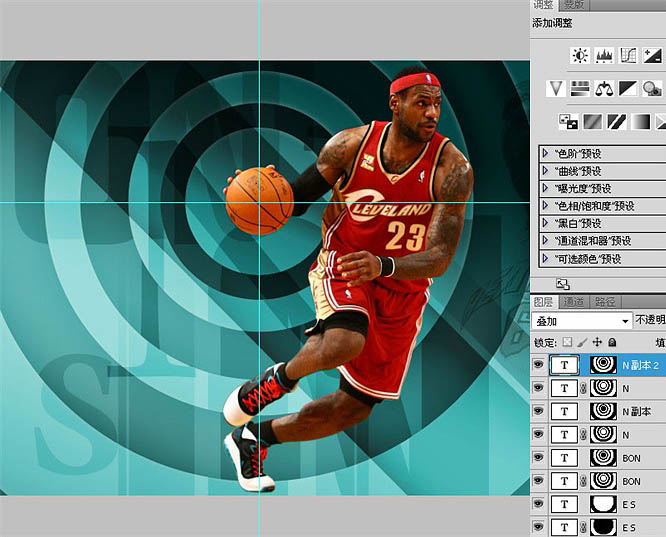Click the mask thumbnail of N 副本 layer

pyautogui.click(x=603, y=411)
